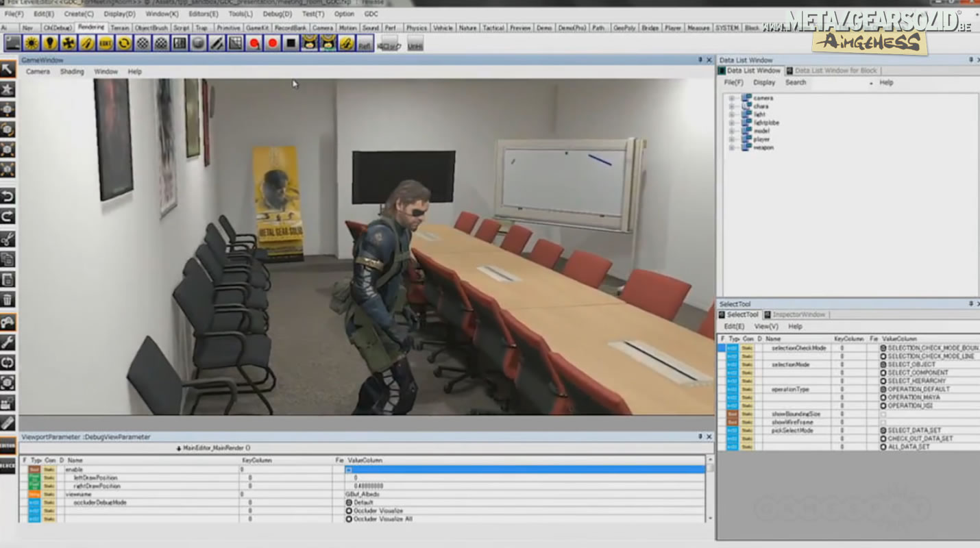Open View(V) menu in SelectTool panel
Image resolution: width=980 pixels, height=548 pixels.
(x=766, y=327)
